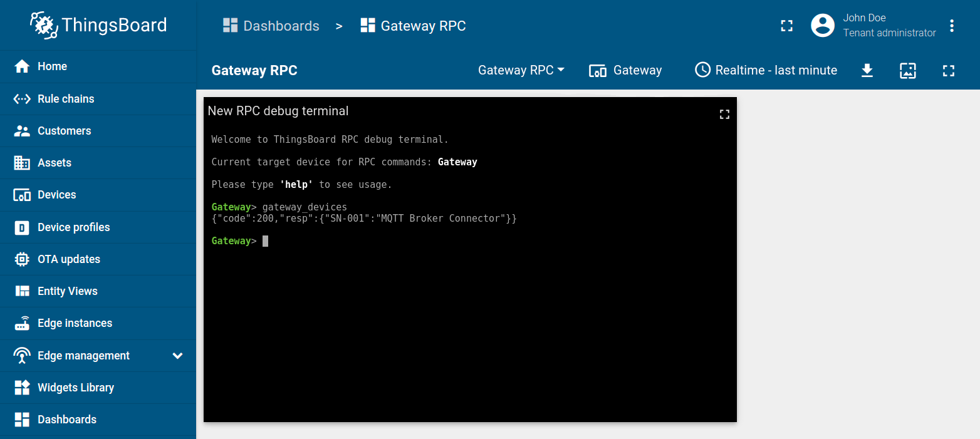The height and width of the screenshot is (439, 980).
Task: Click the time window clock icon
Action: click(x=703, y=70)
